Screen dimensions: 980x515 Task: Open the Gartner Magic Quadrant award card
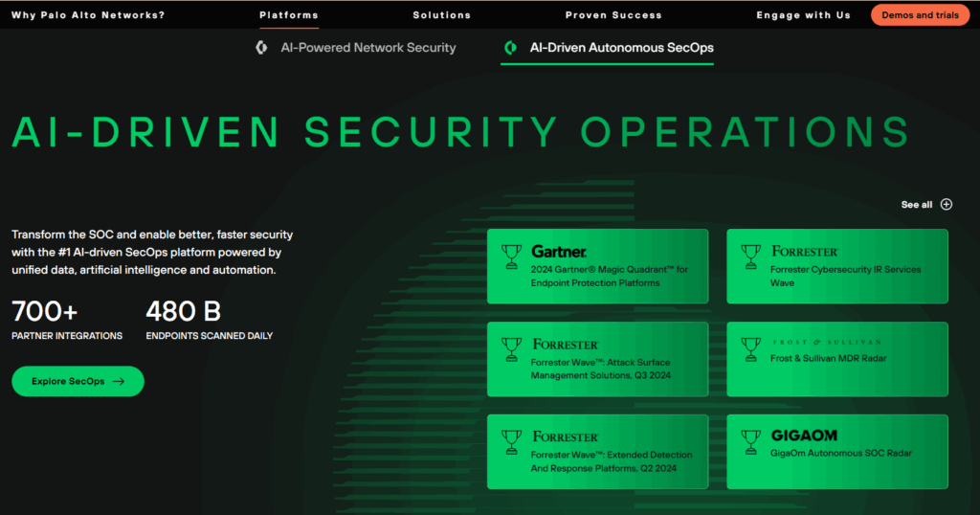click(597, 266)
